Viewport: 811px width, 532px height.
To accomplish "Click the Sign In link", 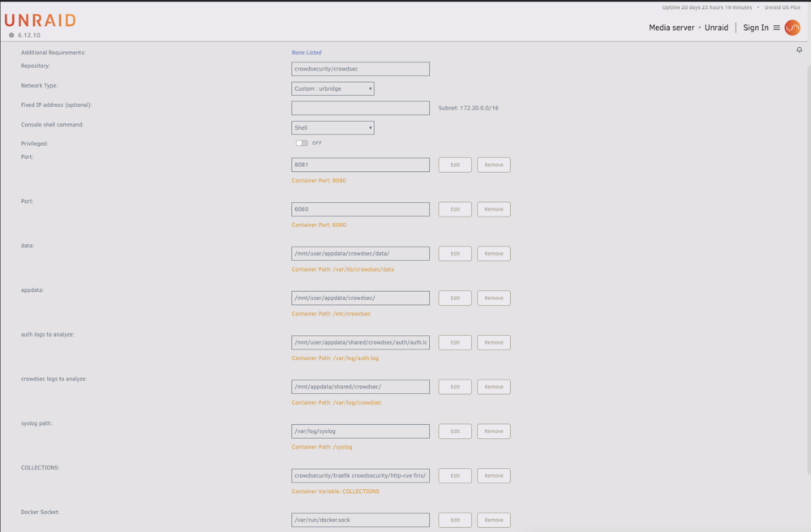I will 756,28.
